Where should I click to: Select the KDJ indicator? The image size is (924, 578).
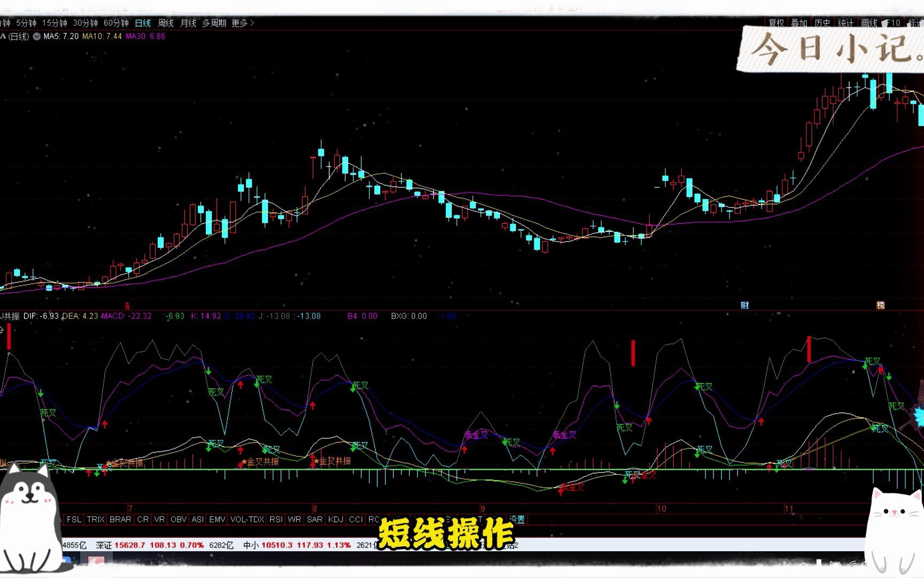pos(334,519)
